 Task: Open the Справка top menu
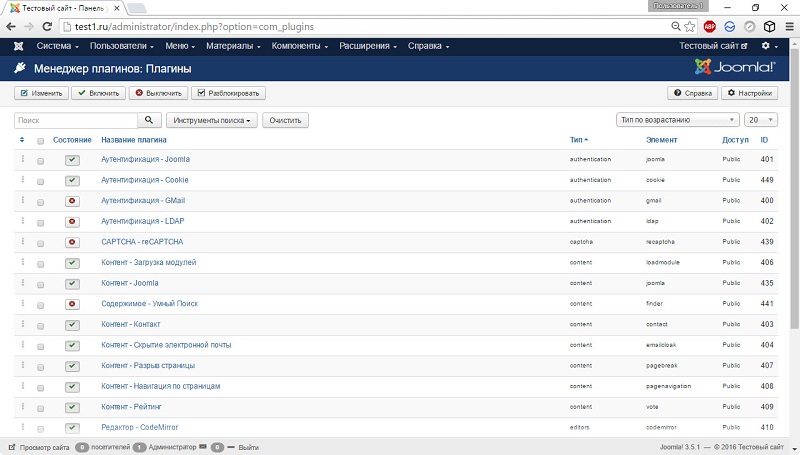[428, 46]
